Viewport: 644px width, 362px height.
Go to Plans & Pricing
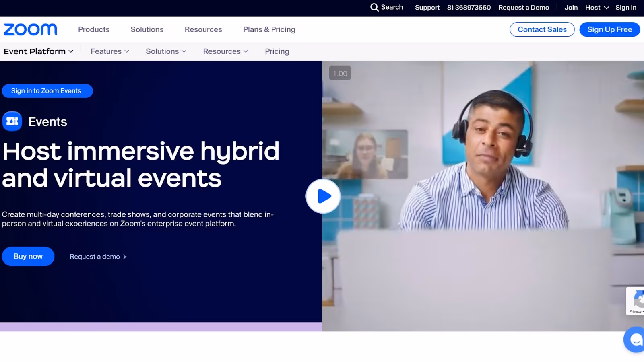point(269,29)
